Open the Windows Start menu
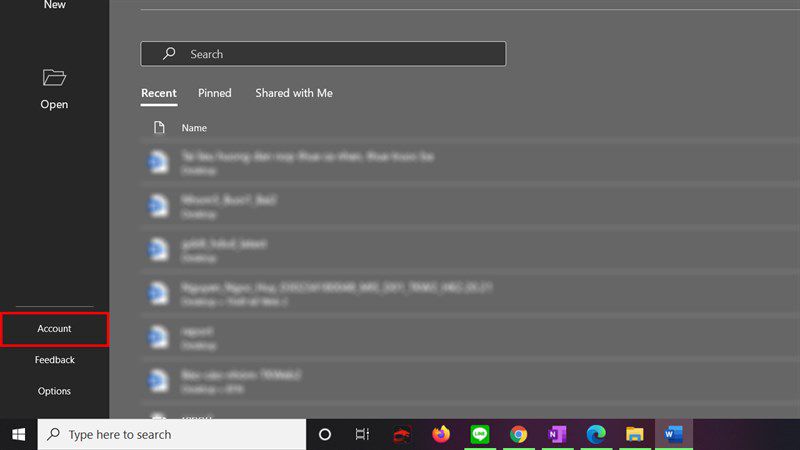The height and width of the screenshot is (450, 800). point(19,435)
